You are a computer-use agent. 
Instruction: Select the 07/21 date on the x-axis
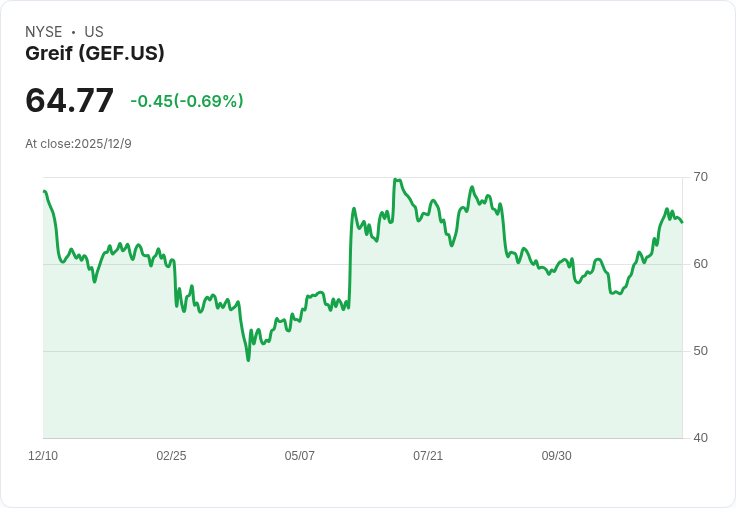click(x=428, y=456)
